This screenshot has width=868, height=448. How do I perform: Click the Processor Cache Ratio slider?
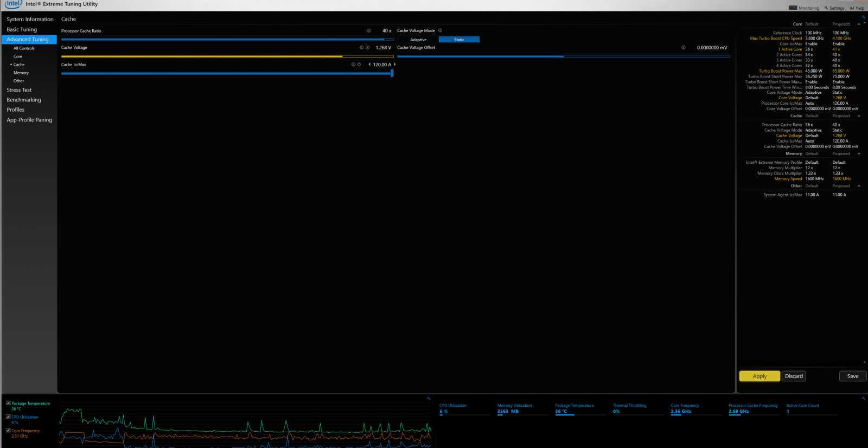coord(227,40)
